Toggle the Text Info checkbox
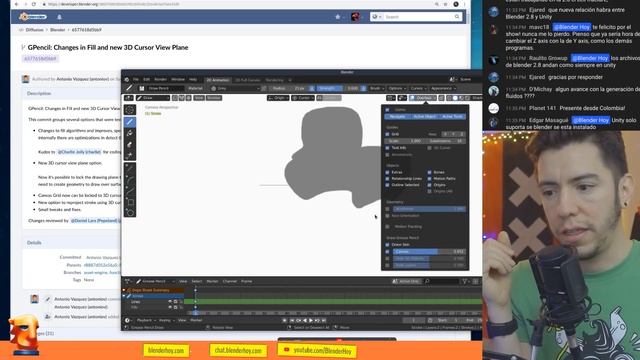 coord(387,148)
